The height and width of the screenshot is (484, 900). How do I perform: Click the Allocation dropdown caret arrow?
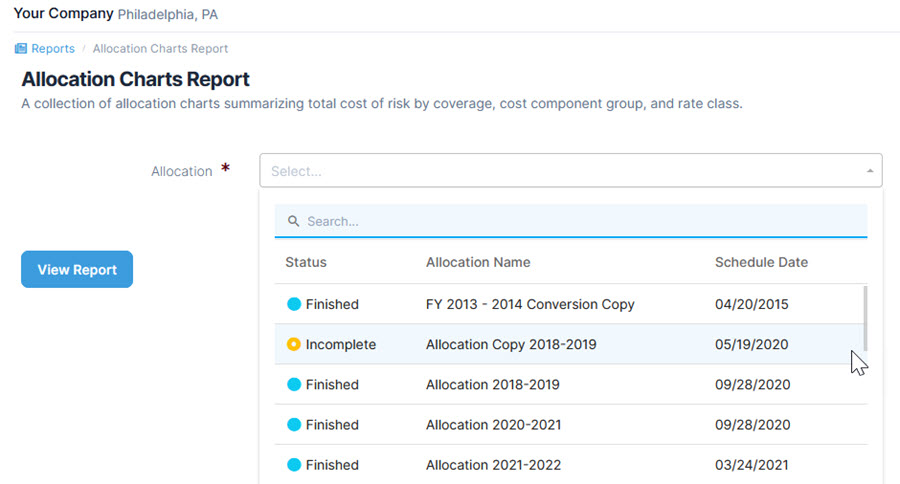(870, 171)
